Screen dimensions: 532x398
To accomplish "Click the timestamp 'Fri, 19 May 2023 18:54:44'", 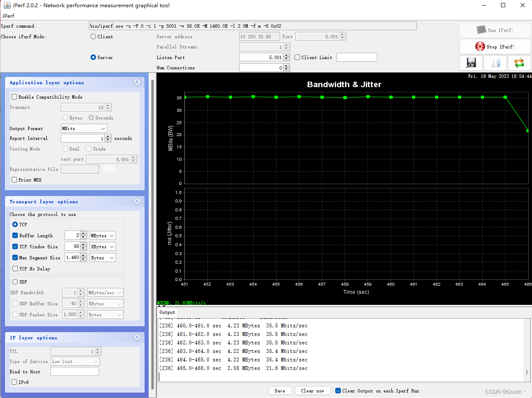I will [500, 77].
